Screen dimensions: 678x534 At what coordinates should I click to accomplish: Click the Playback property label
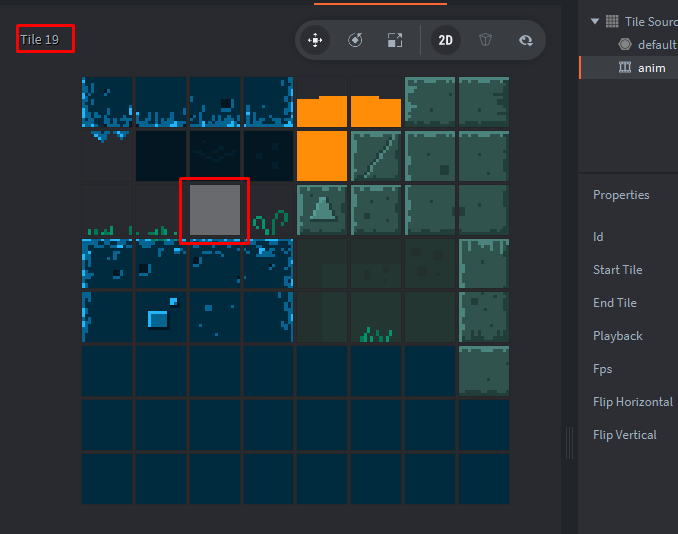point(617,336)
